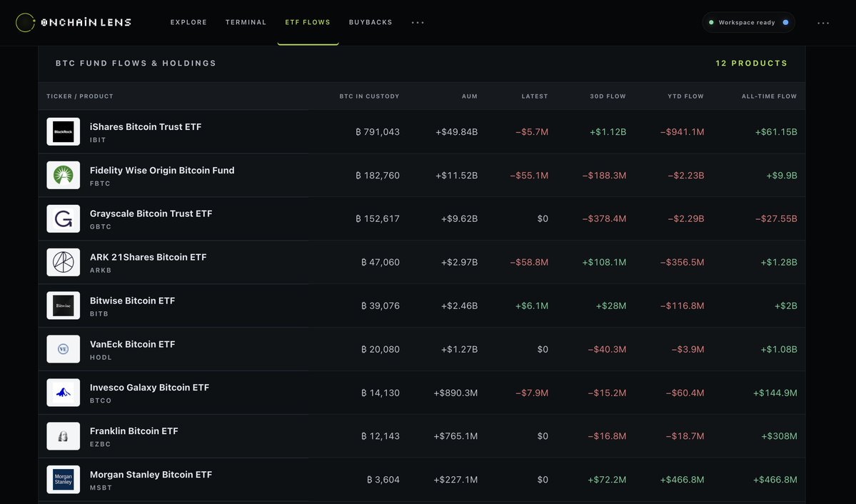Sort by BTC in Custody column header
This screenshot has width=856, height=504.
(x=370, y=96)
